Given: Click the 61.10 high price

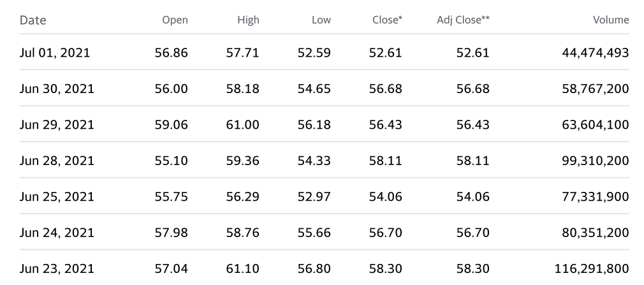Looking at the screenshot, I should pos(242,268).
